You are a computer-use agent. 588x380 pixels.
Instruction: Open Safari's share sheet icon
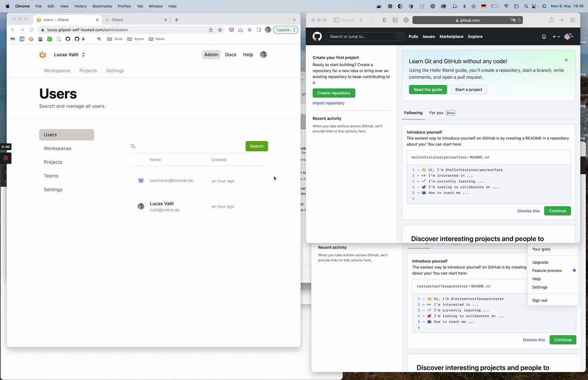[551, 20]
